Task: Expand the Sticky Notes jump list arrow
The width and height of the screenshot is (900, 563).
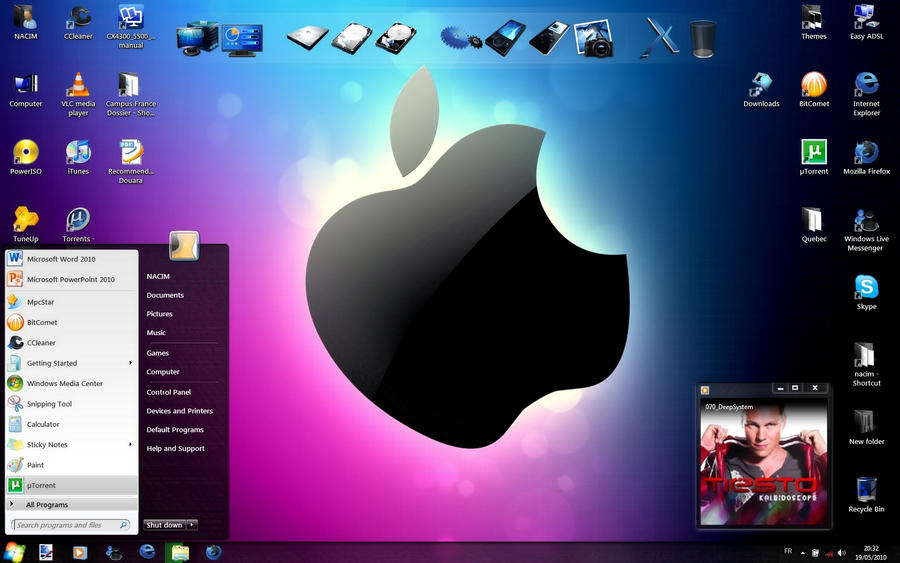Action: coord(130,444)
